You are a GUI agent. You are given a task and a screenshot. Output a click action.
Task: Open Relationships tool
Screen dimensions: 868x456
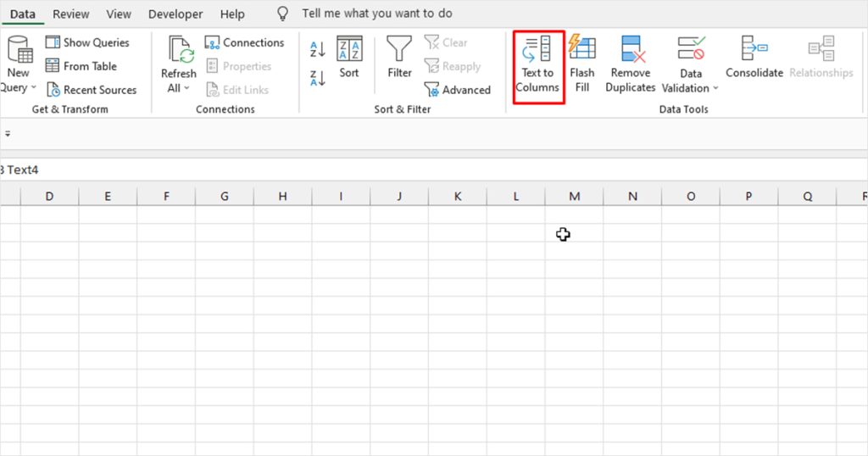[x=821, y=58]
